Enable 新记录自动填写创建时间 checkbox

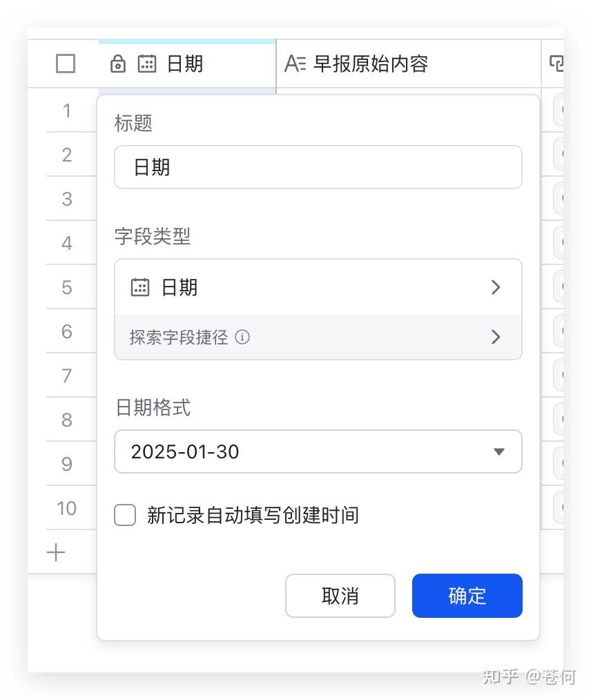[125, 515]
